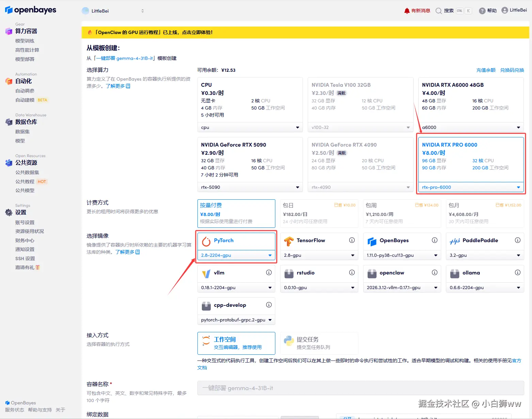532x419 pixels.
Task: Open PyTorch version dropdown 2.8-2204-gpu
Action: click(x=236, y=255)
